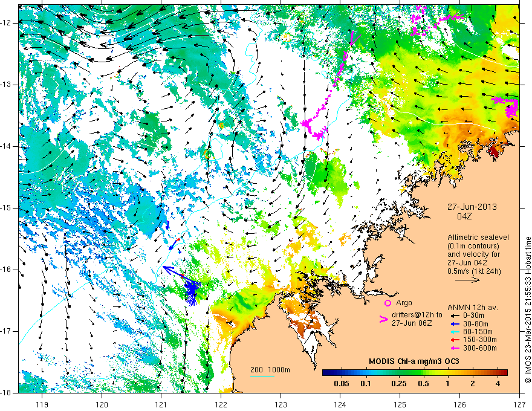Click latitude axis label -15
Viewport: 532px width, 411px height.
[x=7, y=208]
